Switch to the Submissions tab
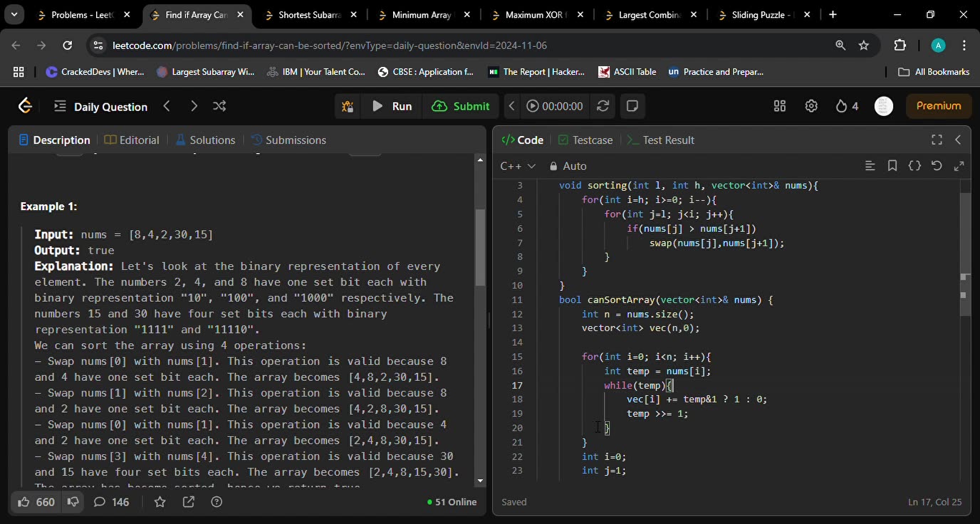Viewport: 980px width, 524px height. click(288, 140)
